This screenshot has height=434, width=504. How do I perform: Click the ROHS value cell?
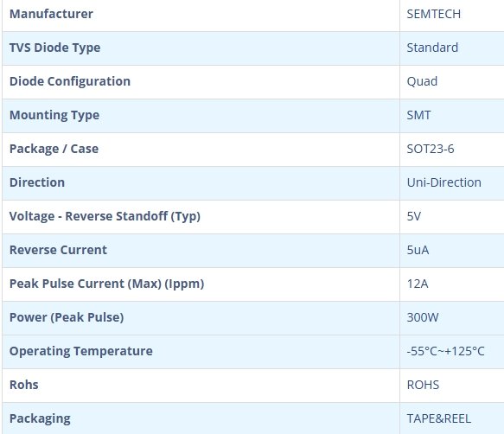coord(452,385)
